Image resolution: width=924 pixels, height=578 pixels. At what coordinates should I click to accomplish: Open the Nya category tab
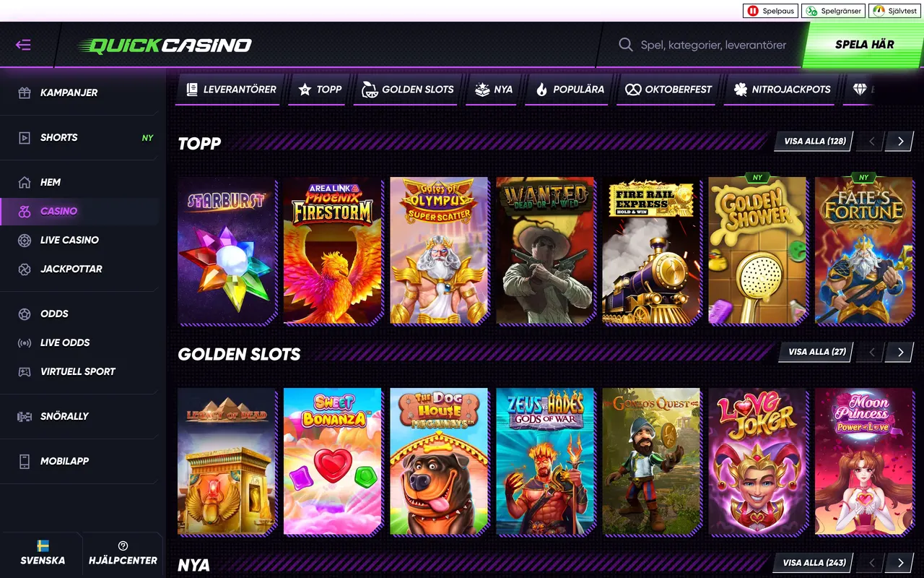pos(494,90)
